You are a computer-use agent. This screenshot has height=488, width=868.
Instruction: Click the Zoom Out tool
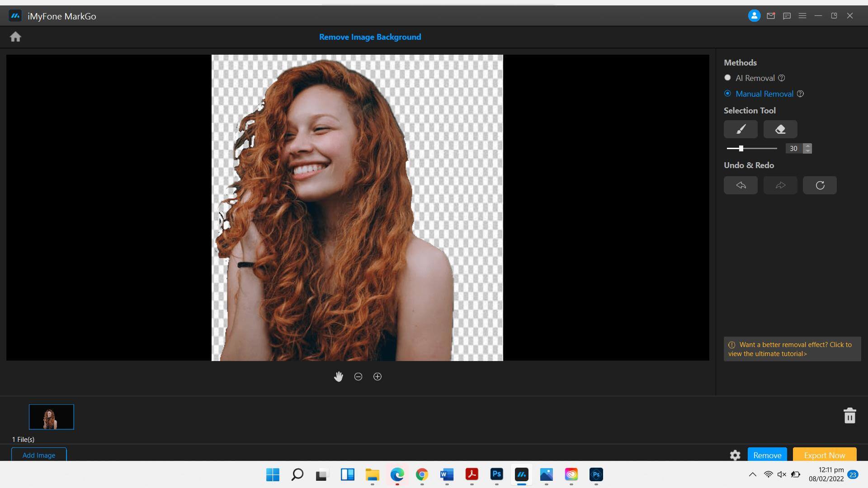coord(359,376)
